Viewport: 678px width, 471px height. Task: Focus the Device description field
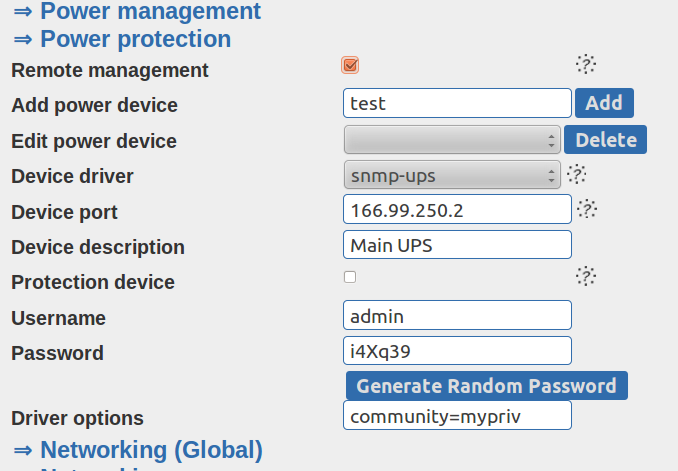tap(457, 245)
